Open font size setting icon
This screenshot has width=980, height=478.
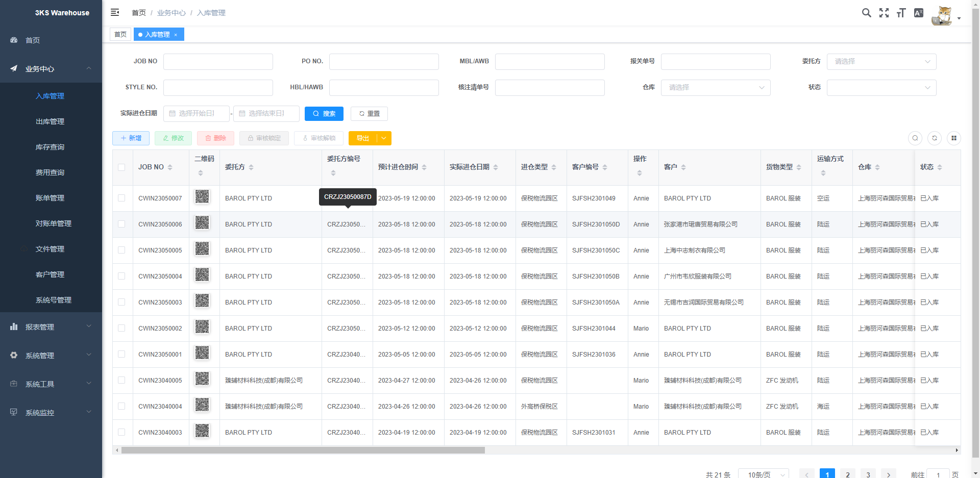pyautogui.click(x=901, y=13)
